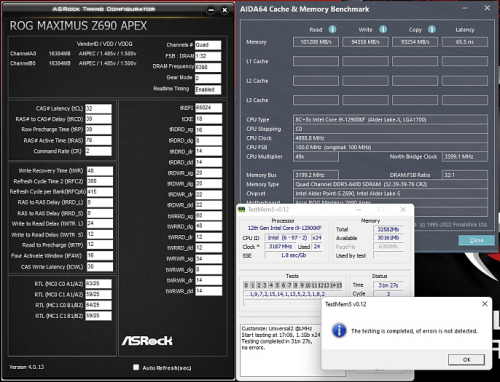Screen dimensions: 500x382
Task: Click the TestMem5 Total memory value
Action: 388,229
